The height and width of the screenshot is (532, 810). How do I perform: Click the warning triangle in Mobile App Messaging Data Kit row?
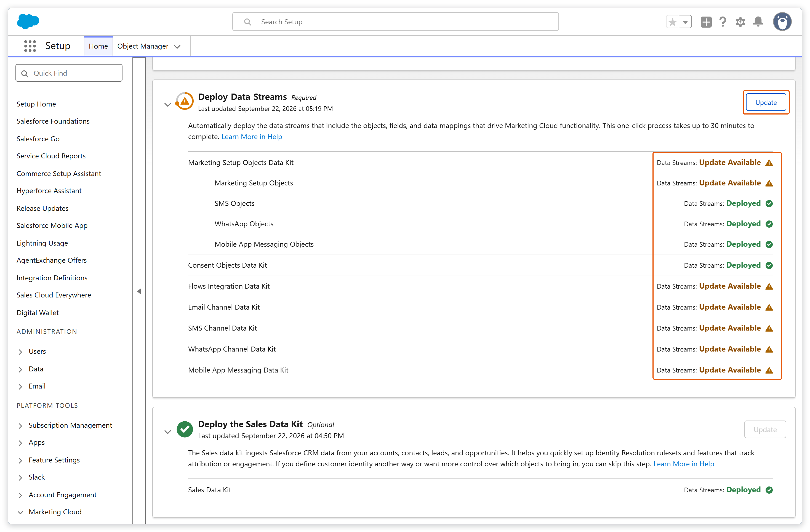pos(769,370)
